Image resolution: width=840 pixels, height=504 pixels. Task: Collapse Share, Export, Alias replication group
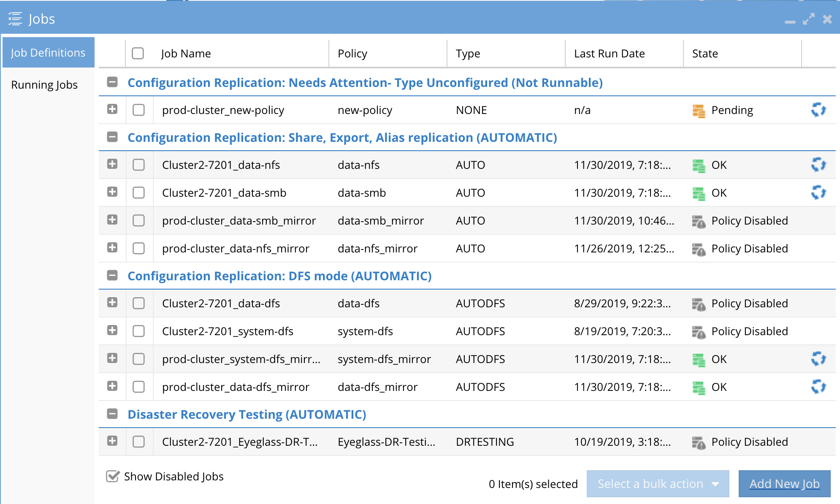coord(112,137)
